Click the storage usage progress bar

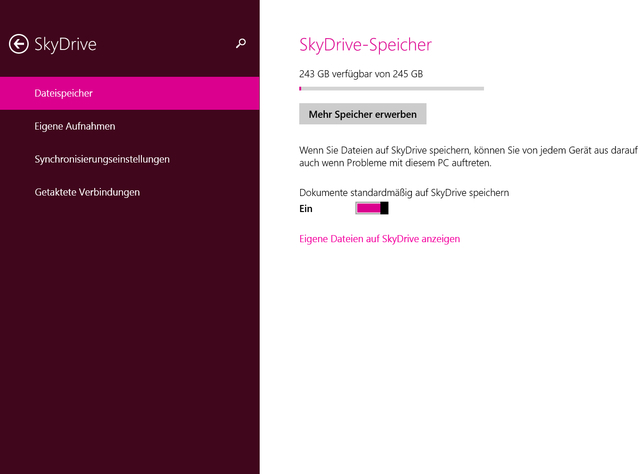pyautogui.click(x=391, y=88)
